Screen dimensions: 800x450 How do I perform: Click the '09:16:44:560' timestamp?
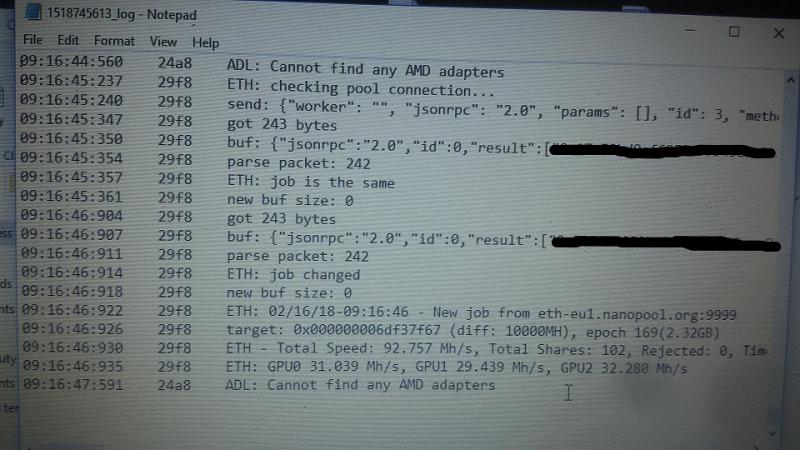(x=71, y=61)
